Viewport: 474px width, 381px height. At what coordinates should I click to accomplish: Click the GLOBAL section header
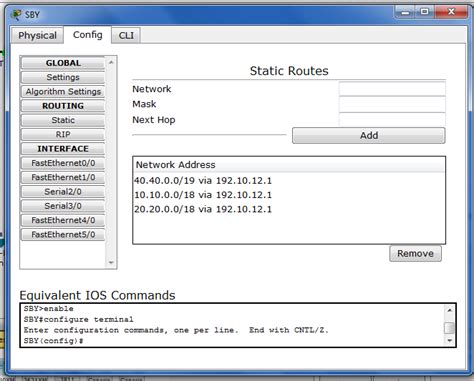click(63, 63)
